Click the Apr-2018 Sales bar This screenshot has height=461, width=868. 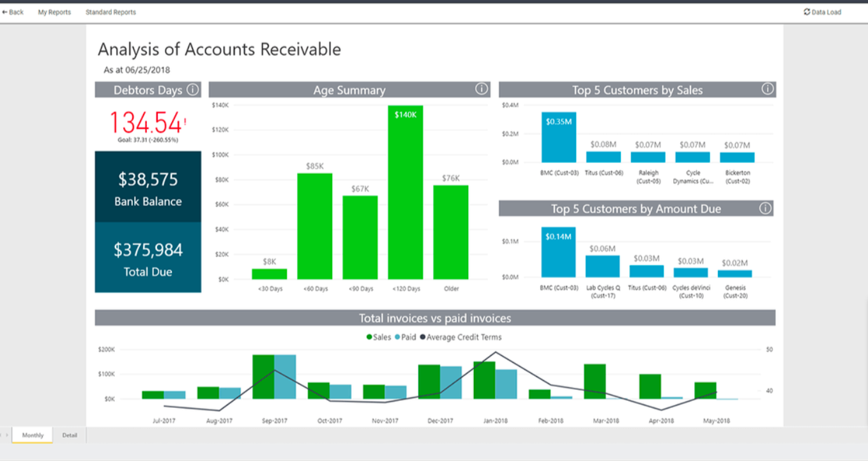click(650, 387)
